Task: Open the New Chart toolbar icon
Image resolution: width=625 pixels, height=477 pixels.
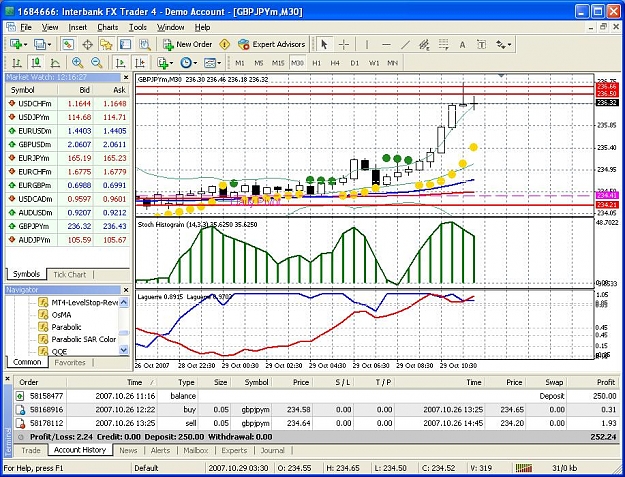Action: click(x=18, y=44)
